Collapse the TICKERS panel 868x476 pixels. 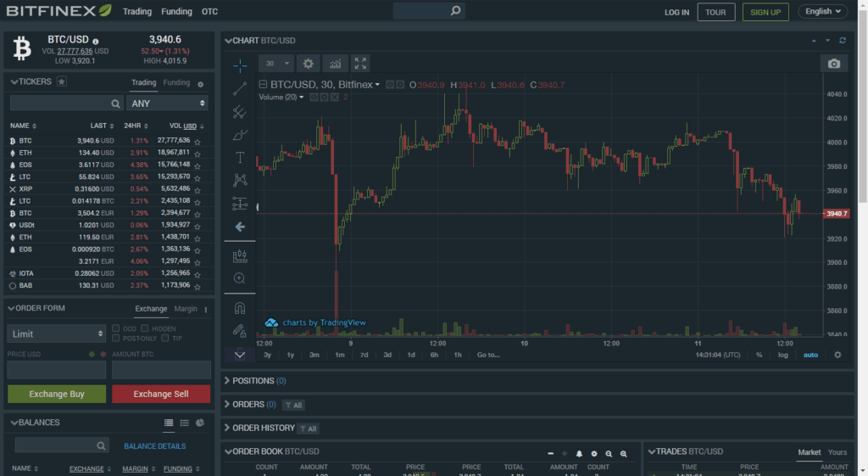coord(14,82)
